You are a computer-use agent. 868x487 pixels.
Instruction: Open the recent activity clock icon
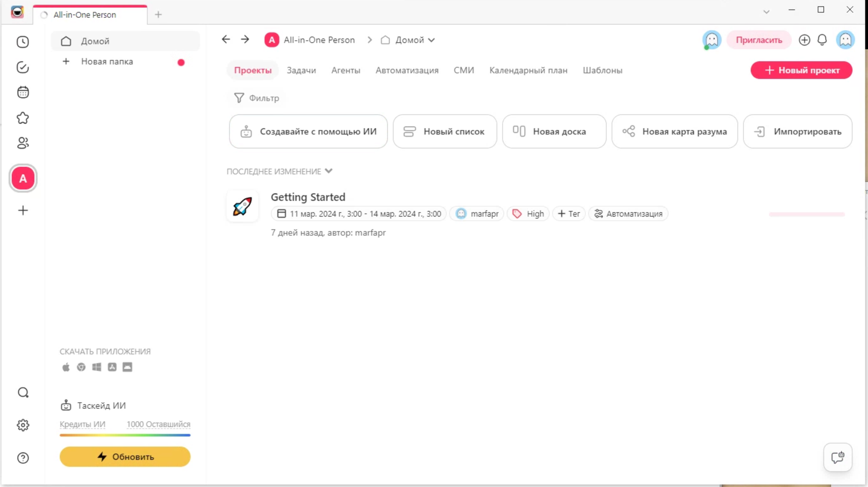pos(23,42)
